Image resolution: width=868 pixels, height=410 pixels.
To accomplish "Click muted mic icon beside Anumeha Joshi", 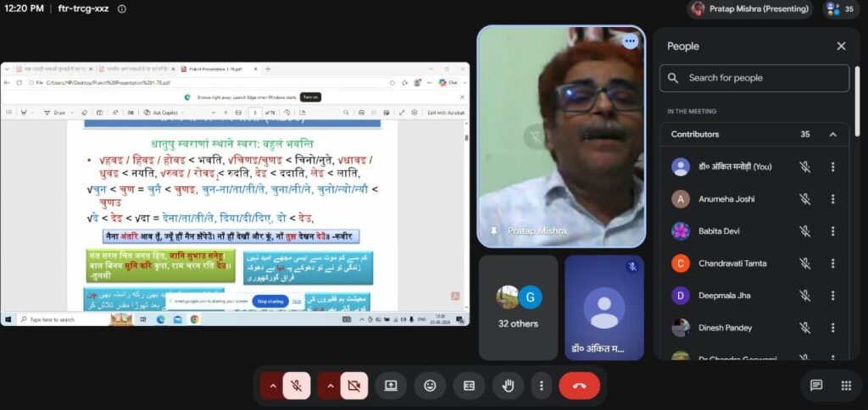I will (805, 199).
